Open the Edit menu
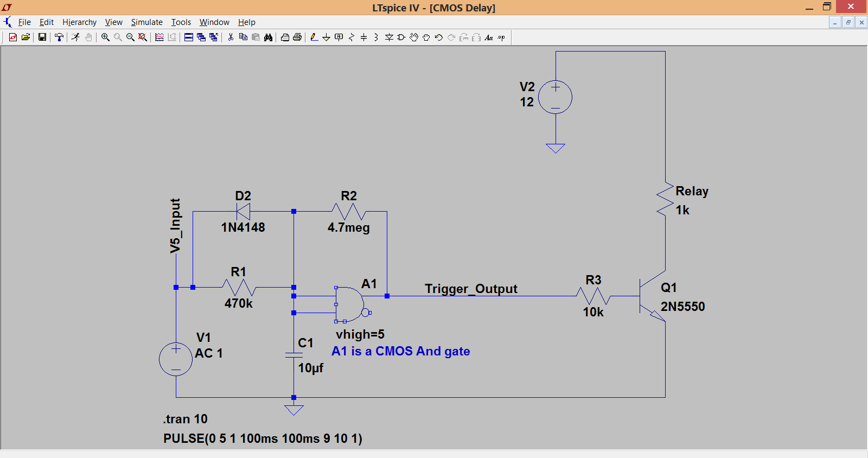868x458 pixels. point(47,22)
